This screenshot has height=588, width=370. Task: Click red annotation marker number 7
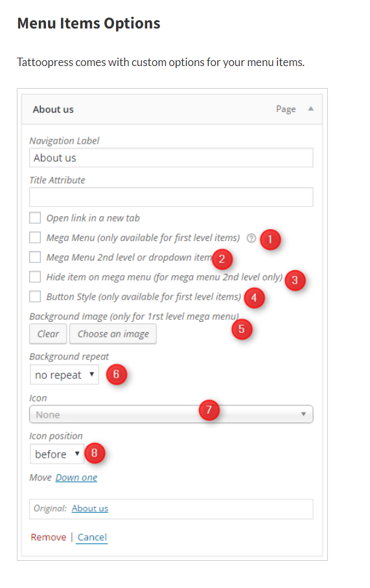click(x=209, y=411)
